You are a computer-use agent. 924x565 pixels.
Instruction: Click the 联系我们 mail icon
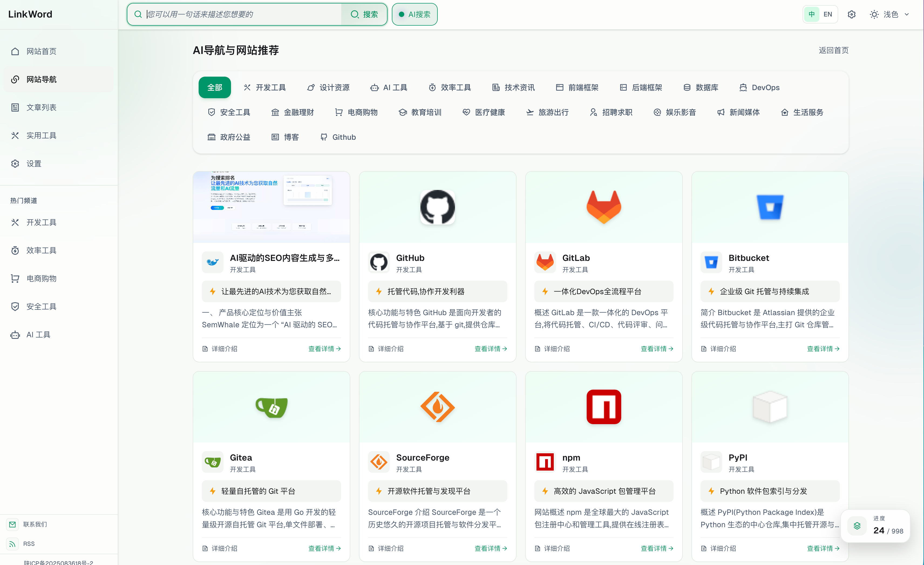12,524
